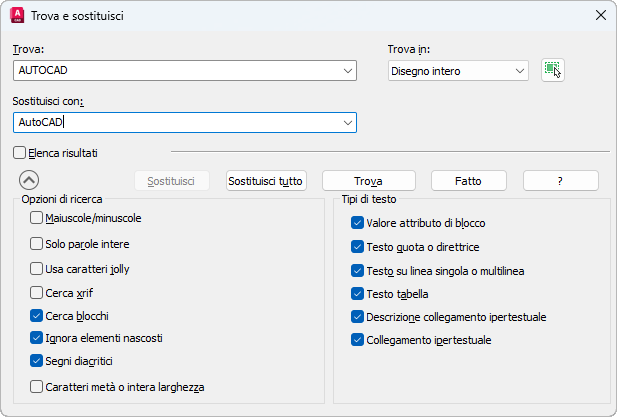This screenshot has width=617, height=417.
Task: Open the Trova text dropdown list
Action: (x=348, y=70)
